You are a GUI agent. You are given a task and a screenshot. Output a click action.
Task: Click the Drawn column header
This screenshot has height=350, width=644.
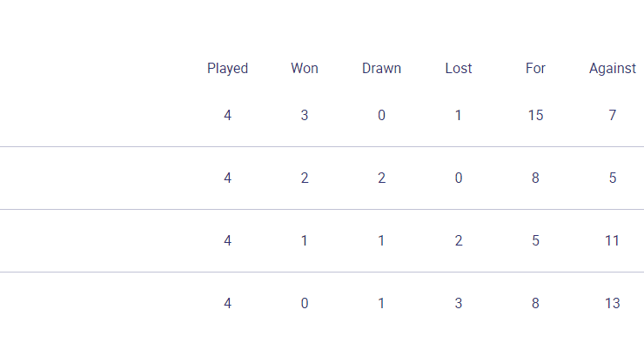[381, 68]
